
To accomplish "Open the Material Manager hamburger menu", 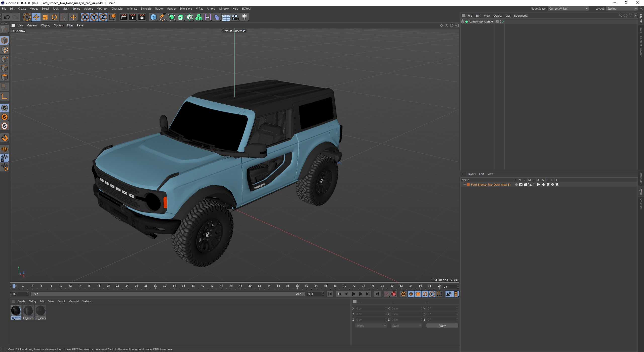I will (13, 301).
